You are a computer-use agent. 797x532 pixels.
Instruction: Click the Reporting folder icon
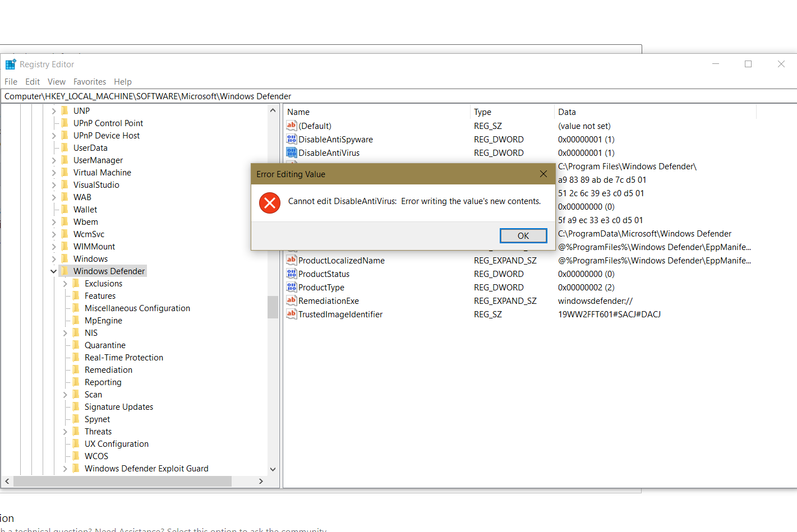(x=76, y=382)
